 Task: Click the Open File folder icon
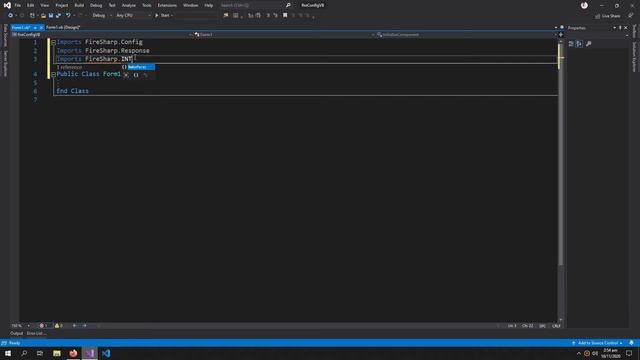tap(43, 16)
